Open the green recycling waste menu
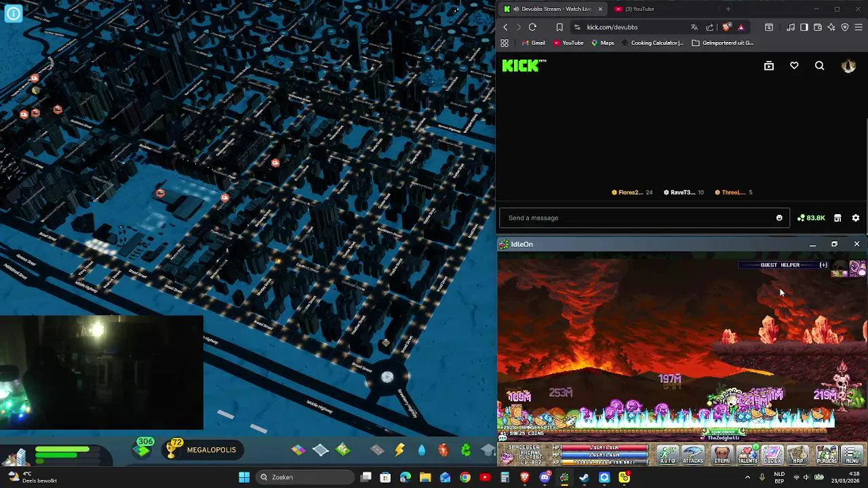Viewport: 868px width, 488px height. coord(466,449)
